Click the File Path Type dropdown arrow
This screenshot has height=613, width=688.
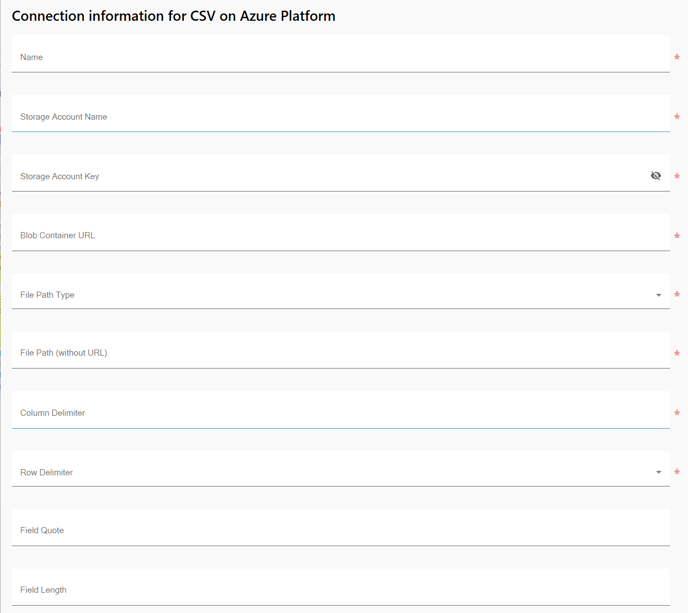tap(658, 295)
